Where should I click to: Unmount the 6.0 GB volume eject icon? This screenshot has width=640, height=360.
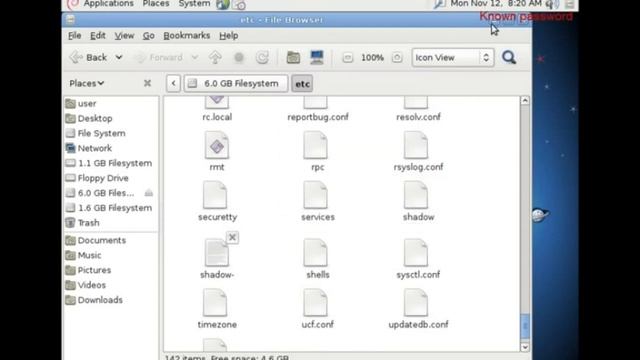coord(149,193)
